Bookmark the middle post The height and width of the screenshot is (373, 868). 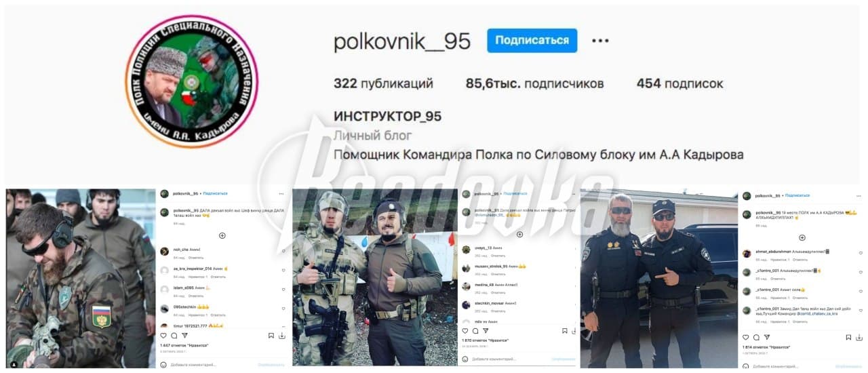pos(565,331)
